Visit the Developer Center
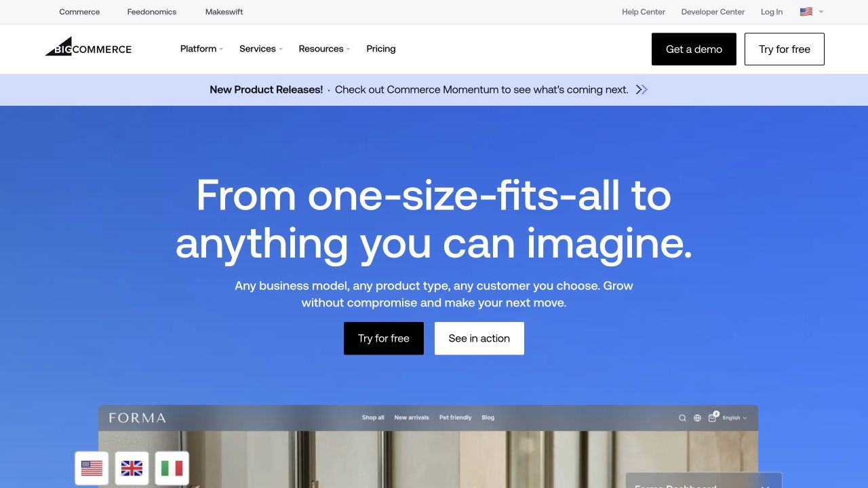 pos(713,12)
